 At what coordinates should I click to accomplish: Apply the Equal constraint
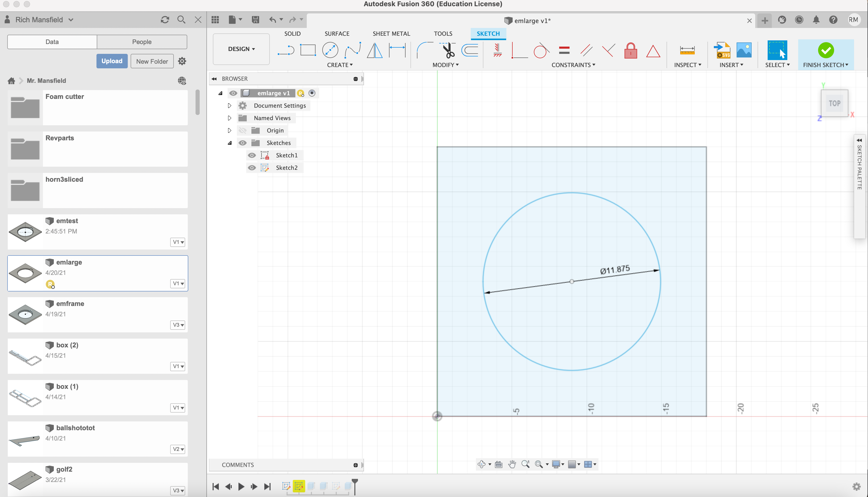[x=564, y=50]
